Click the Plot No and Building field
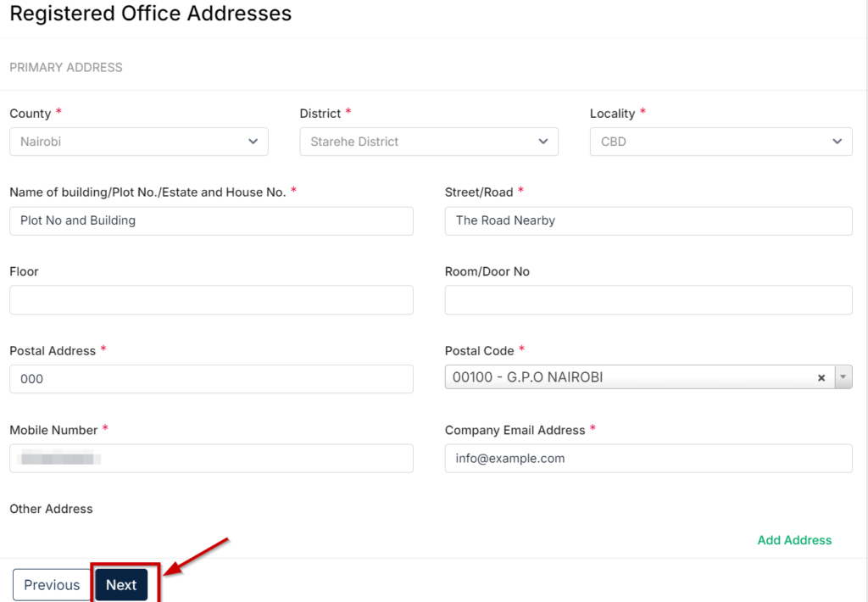868x602 pixels. point(210,221)
